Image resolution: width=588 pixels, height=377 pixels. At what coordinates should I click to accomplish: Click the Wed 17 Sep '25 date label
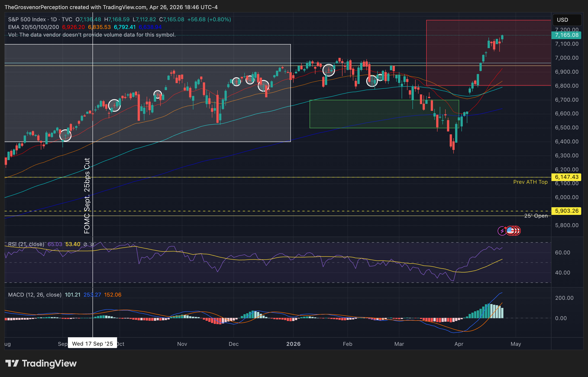pyautogui.click(x=92, y=344)
